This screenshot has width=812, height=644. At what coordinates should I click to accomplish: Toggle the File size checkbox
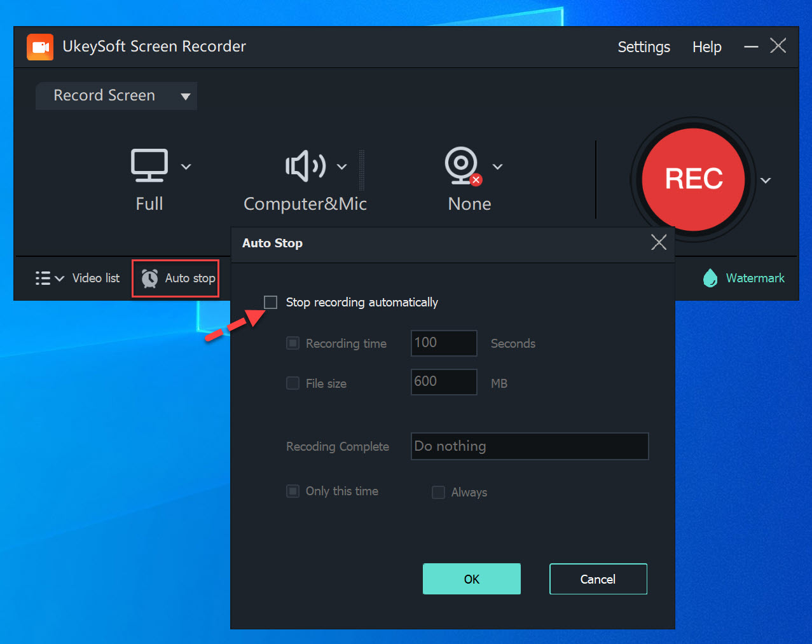click(x=292, y=383)
